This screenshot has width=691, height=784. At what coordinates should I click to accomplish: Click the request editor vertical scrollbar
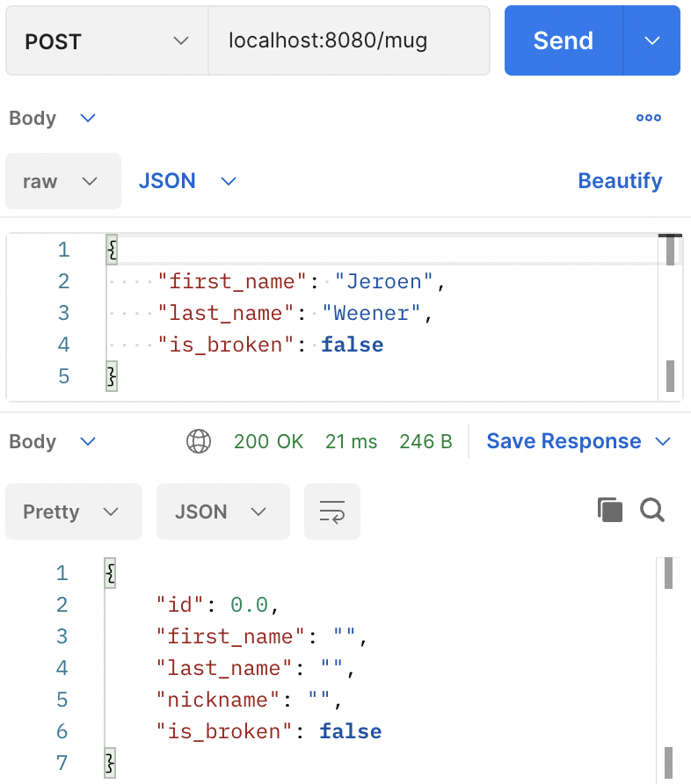(x=671, y=317)
